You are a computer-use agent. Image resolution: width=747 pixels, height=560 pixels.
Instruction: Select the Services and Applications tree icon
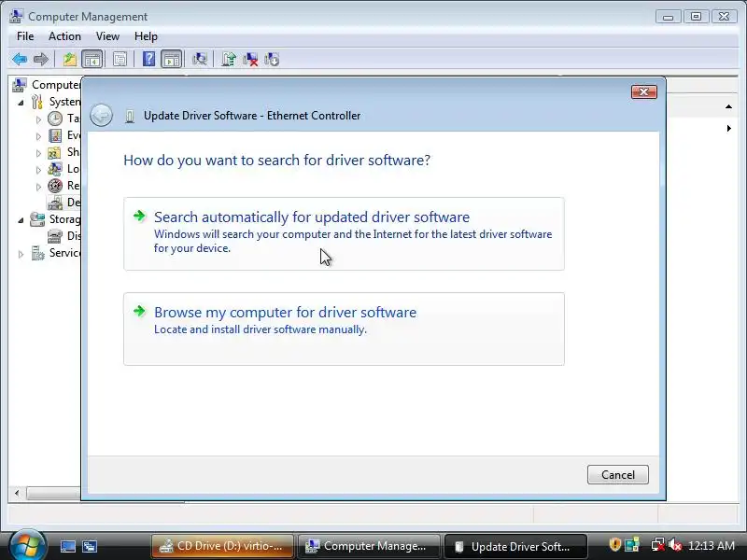point(37,253)
